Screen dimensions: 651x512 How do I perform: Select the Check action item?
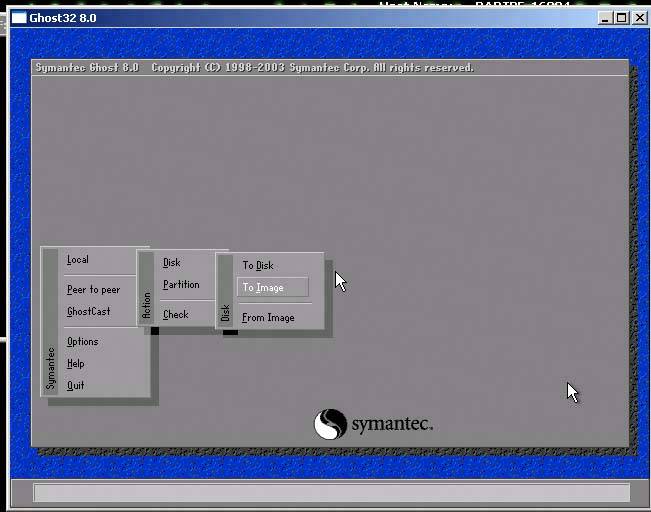176,315
